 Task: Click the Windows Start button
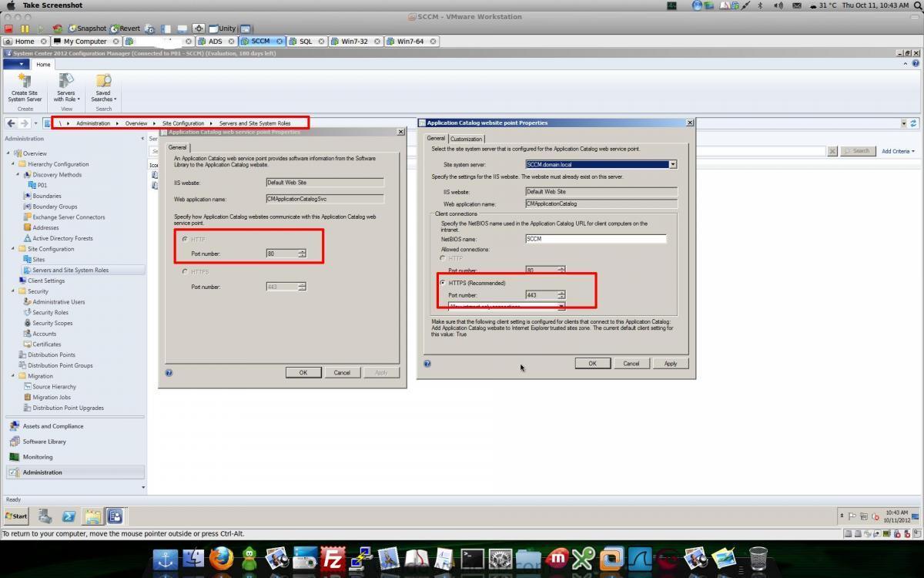16,516
